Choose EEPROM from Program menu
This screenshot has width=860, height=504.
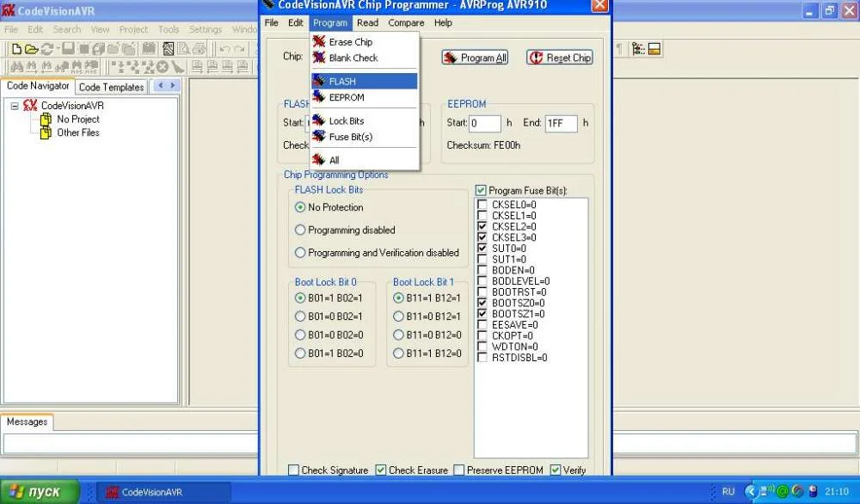364,97
